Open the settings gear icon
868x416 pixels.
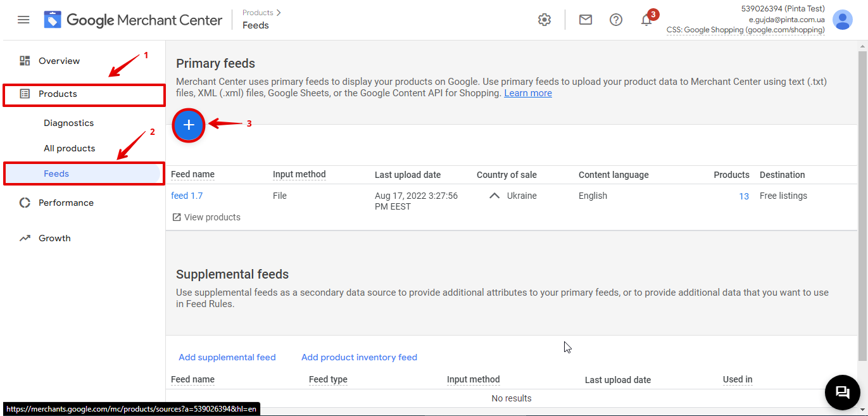544,20
